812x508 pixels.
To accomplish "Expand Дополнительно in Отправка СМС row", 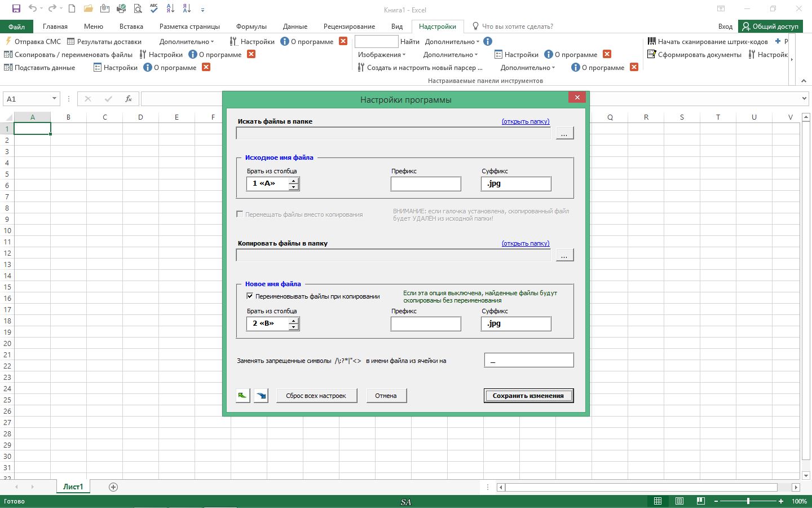I will (187, 41).
